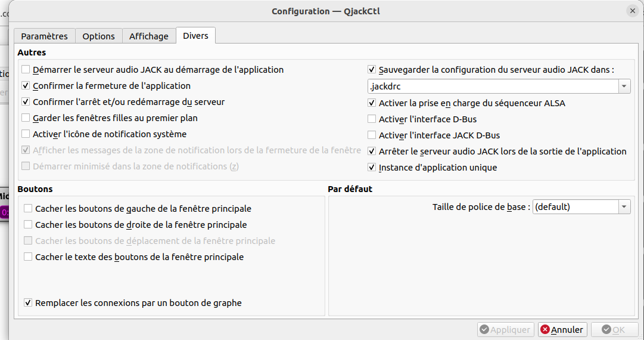644x340 pixels.
Task: Click the .jackdrc configuration file text field
Action: click(x=492, y=86)
